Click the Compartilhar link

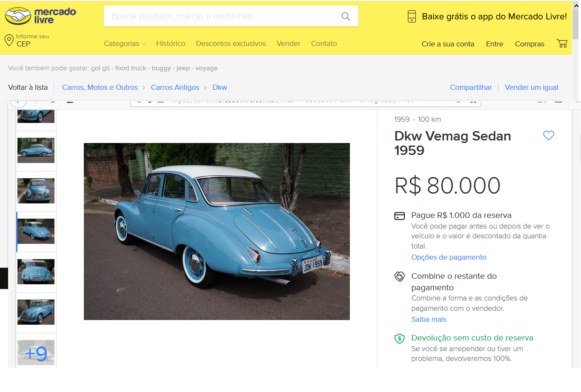[x=471, y=87]
